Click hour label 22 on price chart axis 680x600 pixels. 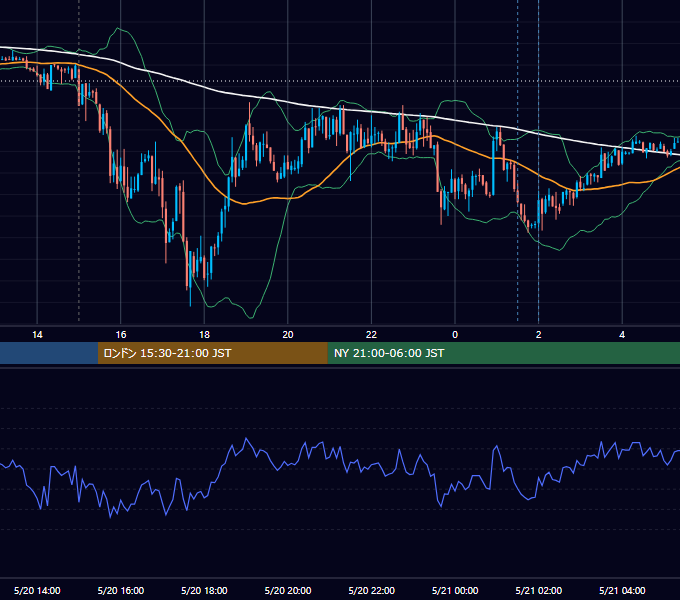[x=371, y=334]
